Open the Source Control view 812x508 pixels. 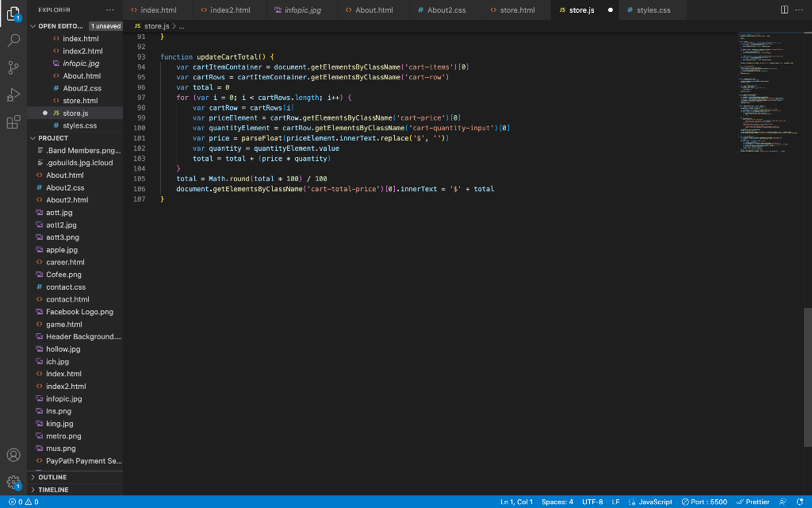(12, 69)
